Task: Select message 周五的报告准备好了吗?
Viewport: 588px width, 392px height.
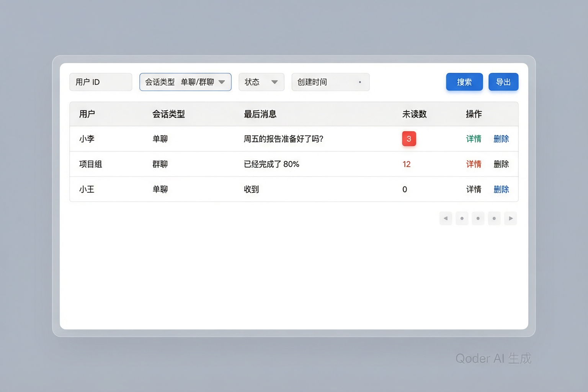Action: click(284, 139)
